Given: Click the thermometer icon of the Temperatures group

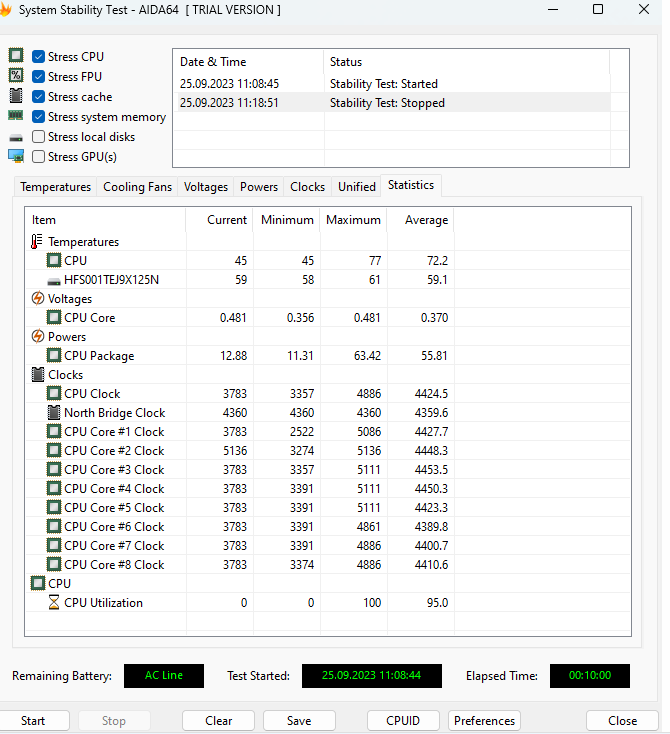Looking at the screenshot, I should [x=37, y=242].
